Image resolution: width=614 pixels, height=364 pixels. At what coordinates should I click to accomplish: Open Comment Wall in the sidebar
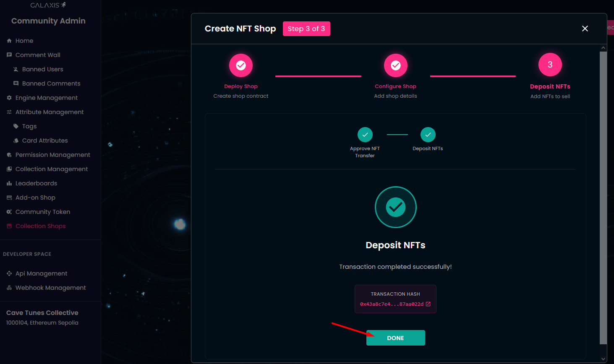click(38, 55)
